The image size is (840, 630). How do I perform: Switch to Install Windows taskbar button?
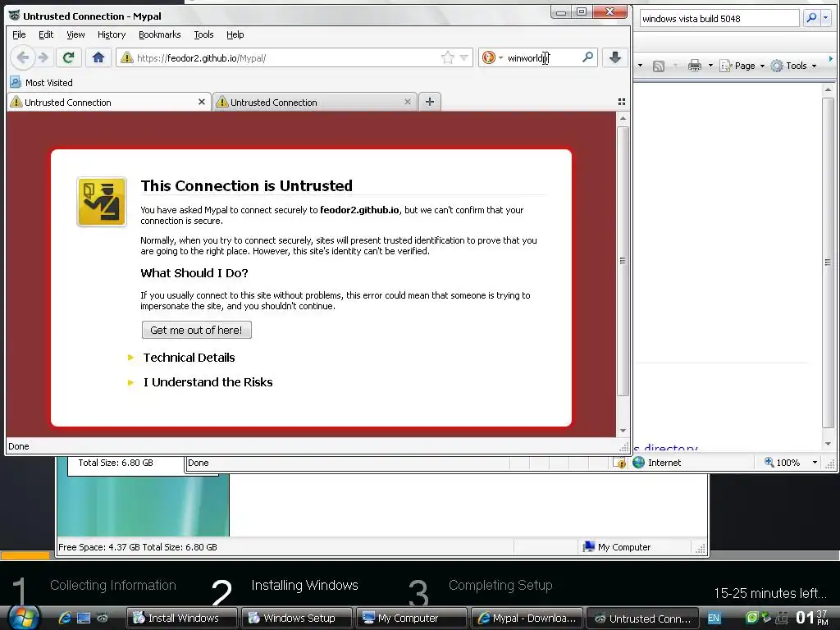(x=182, y=618)
